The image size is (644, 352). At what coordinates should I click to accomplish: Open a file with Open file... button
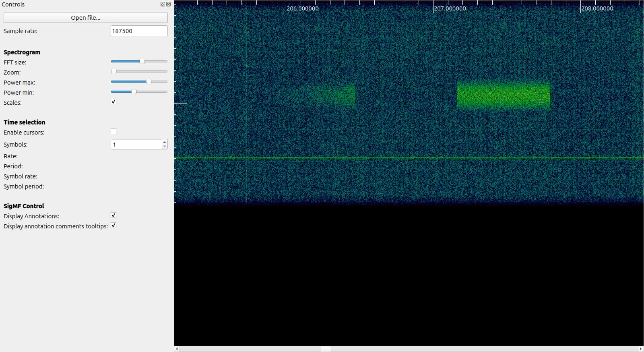(x=86, y=17)
